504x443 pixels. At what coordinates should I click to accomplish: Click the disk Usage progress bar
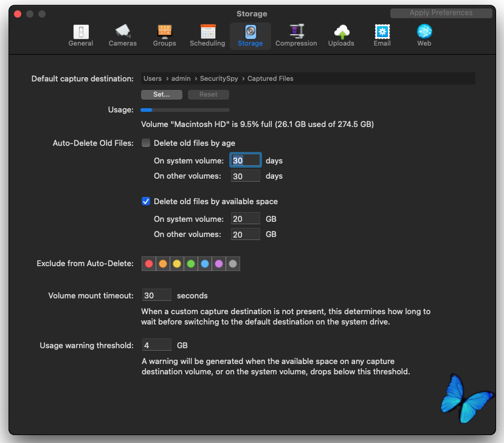pos(185,110)
